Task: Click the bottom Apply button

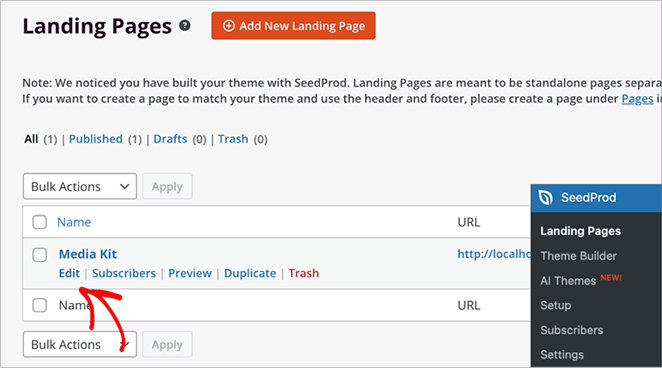Action: 167,344
